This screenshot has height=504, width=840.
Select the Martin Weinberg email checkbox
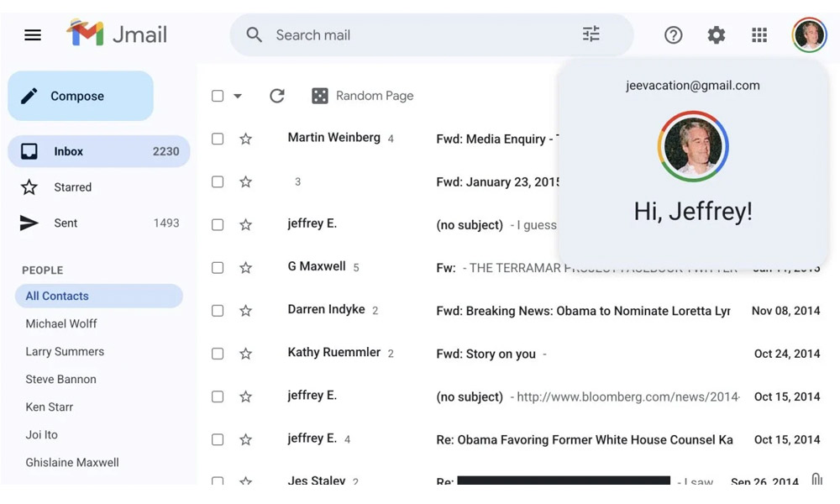pyautogui.click(x=218, y=139)
